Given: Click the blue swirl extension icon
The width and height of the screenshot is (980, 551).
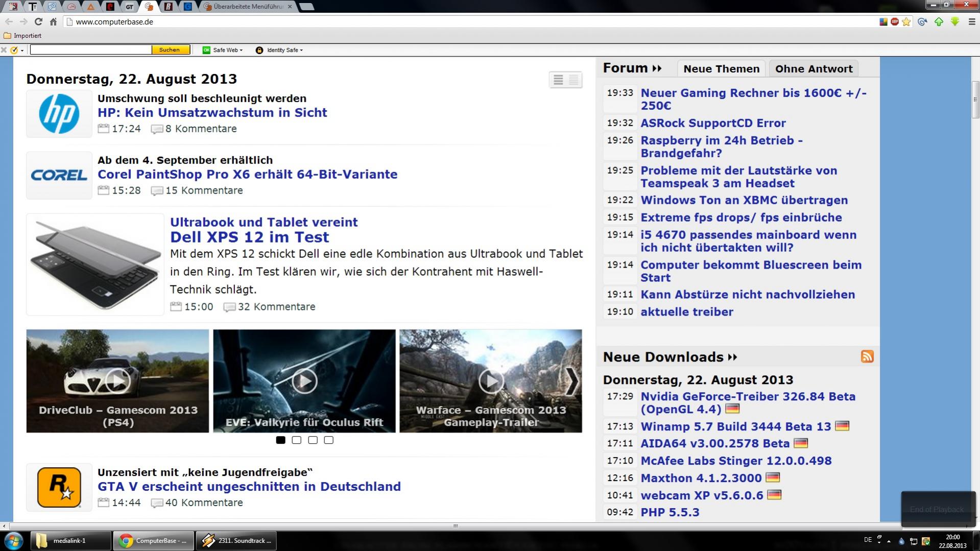Looking at the screenshot, I should point(922,21).
